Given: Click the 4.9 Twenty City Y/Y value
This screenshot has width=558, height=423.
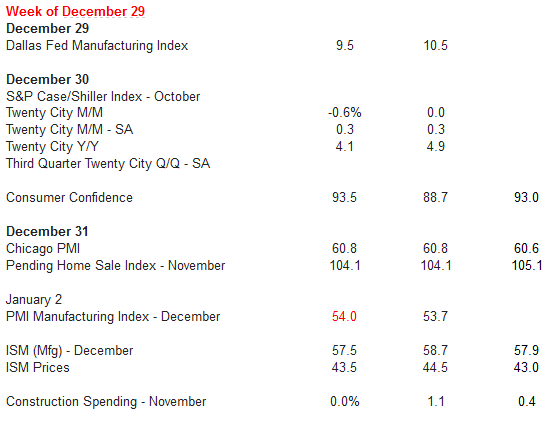Looking at the screenshot, I should 436,147.
